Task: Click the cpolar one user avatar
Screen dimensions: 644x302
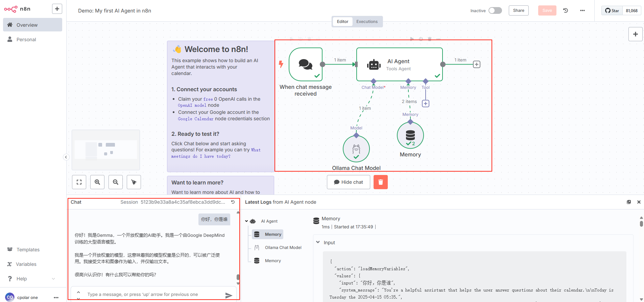Action: pos(10,297)
